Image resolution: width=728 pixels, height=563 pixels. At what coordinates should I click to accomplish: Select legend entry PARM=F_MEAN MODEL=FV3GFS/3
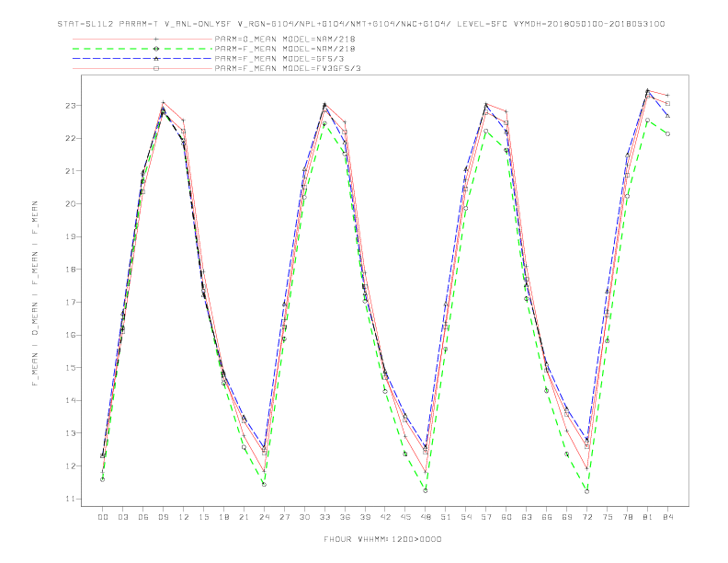tap(288, 68)
